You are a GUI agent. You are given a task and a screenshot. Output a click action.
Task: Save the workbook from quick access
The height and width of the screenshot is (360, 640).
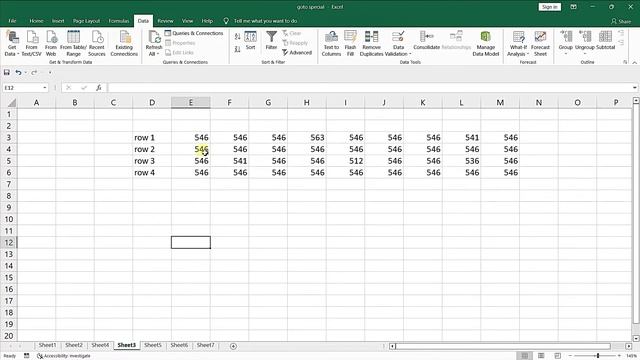[7, 72]
